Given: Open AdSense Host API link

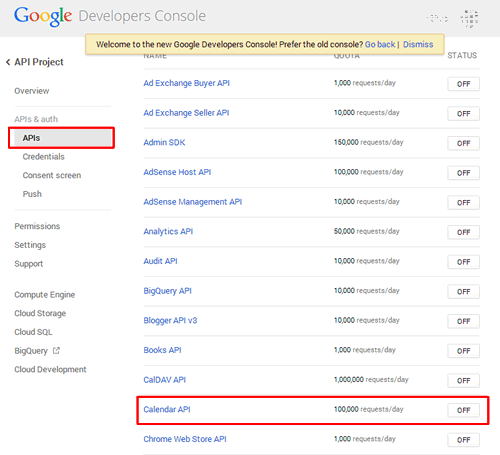Looking at the screenshot, I should coord(177,172).
